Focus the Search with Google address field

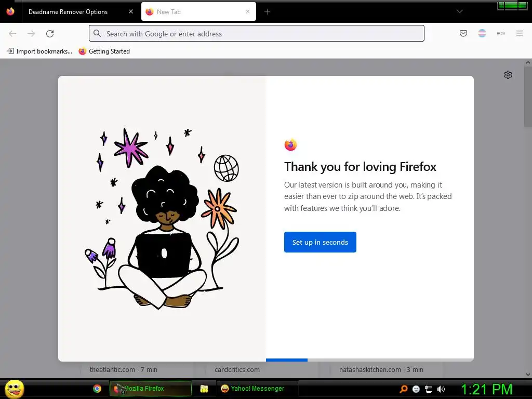coord(257,33)
